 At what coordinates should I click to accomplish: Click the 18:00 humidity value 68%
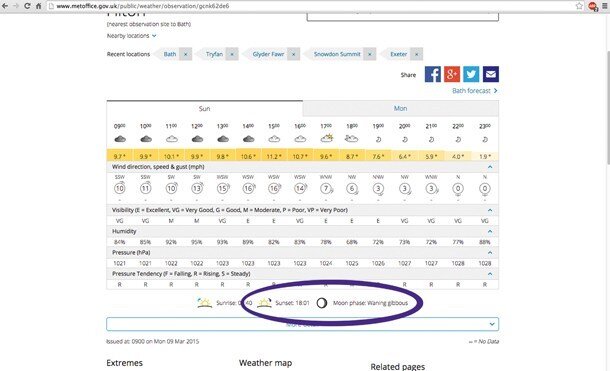(352, 242)
